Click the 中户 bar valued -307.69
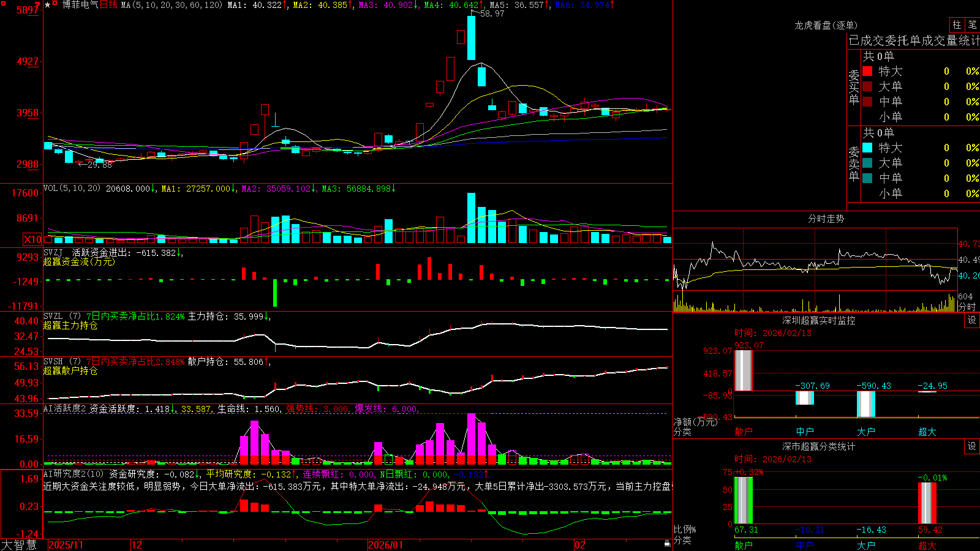Screen dimensions: 980x551 click(x=805, y=398)
